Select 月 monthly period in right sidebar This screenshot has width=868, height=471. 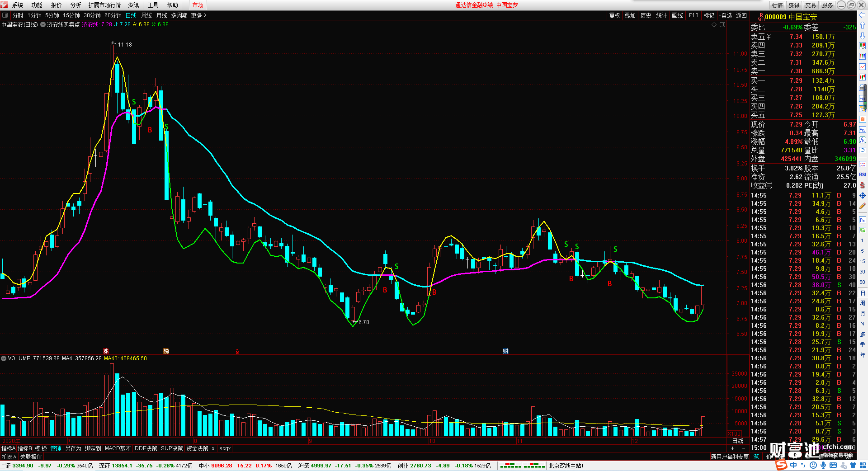863,313
